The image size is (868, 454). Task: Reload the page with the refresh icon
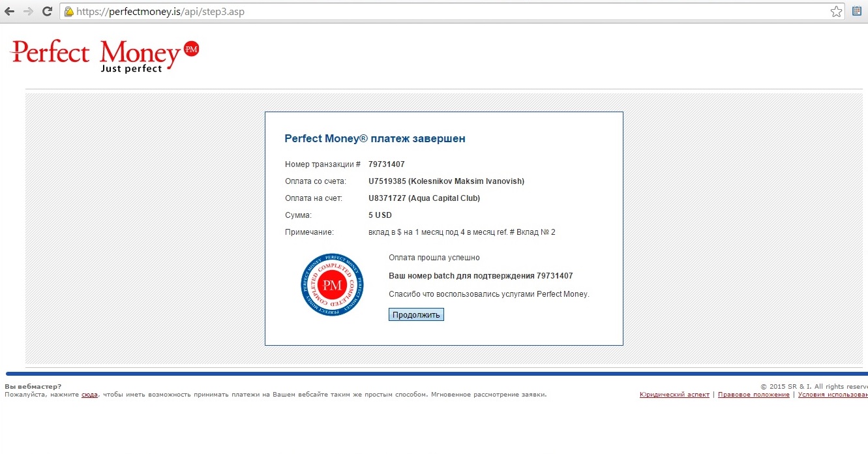(47, 12)
